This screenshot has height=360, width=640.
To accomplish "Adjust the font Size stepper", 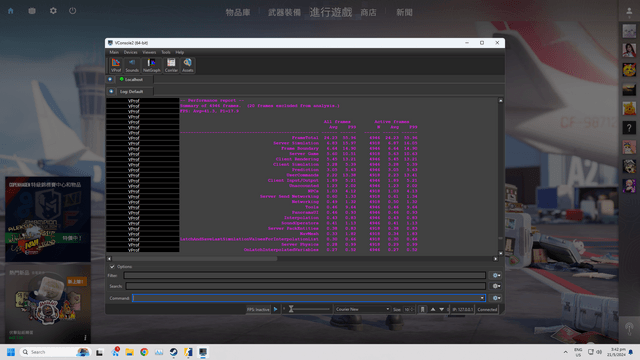I will pos(412,309).
